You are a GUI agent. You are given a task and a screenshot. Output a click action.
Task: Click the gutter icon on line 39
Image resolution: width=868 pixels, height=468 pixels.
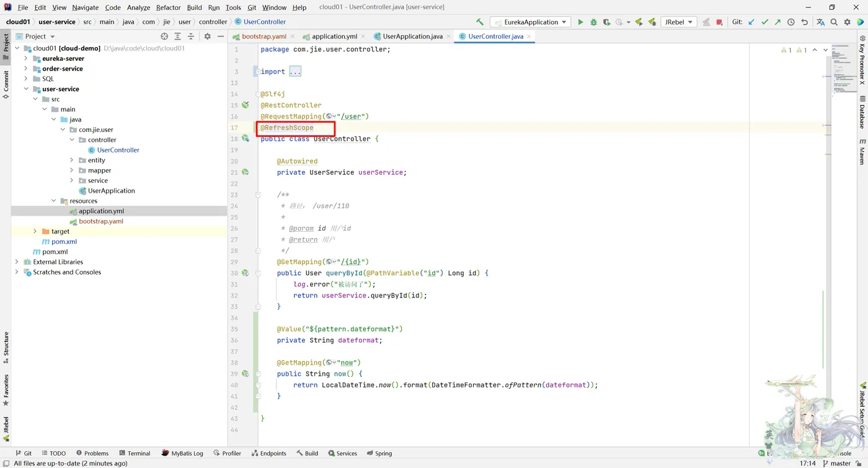pos(245,374)
